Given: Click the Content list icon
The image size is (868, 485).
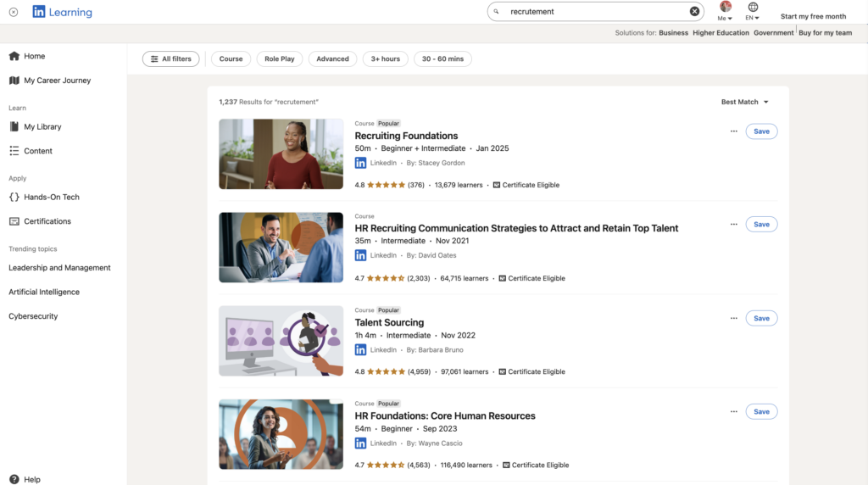Looking at the screenshot, I should (14, 151).
